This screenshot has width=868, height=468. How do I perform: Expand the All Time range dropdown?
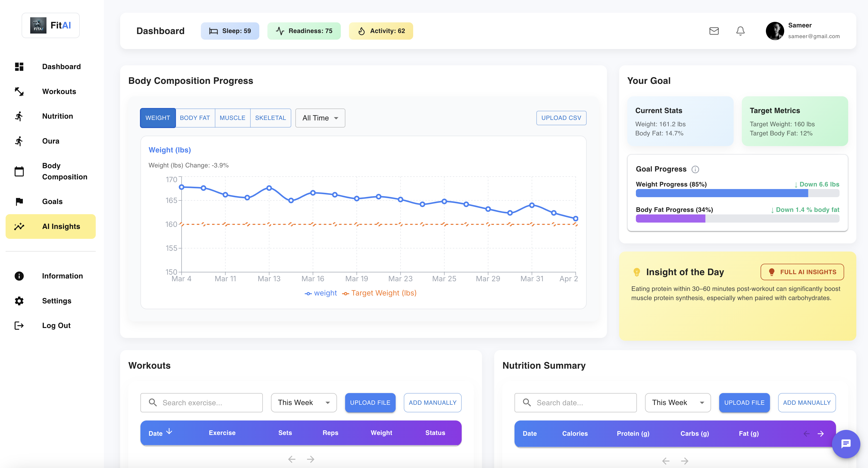coord(320,118)
